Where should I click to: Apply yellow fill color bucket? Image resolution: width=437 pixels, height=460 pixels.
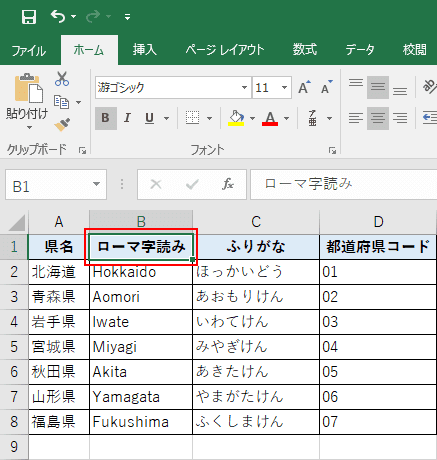(x=236, y=118)
